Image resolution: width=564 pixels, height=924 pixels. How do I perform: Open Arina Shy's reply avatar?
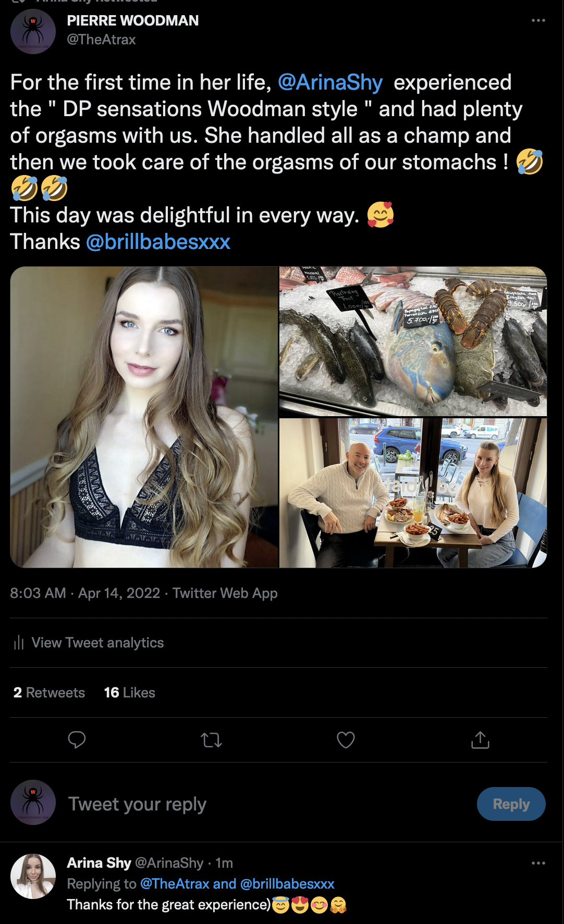tap(33, 876)
